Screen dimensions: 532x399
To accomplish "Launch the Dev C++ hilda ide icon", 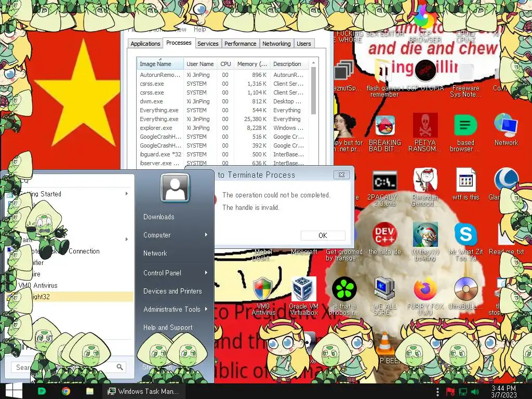I will pos(385,234).
